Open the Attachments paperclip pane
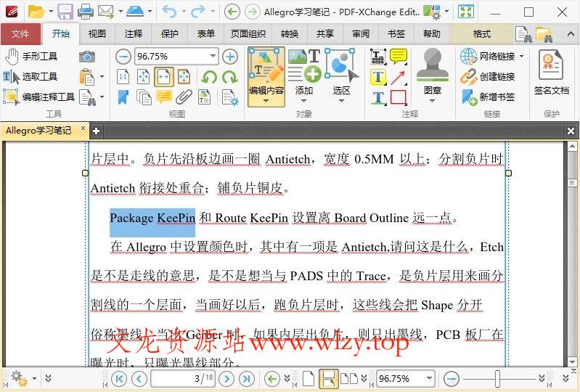580x392 pixels. click(184, 97)
